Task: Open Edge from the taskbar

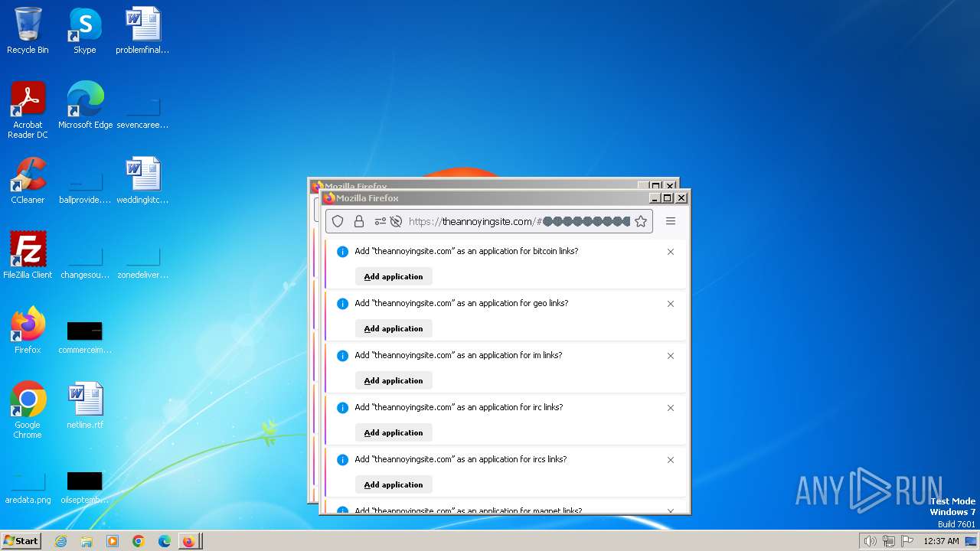Action: tap(165, 541)
